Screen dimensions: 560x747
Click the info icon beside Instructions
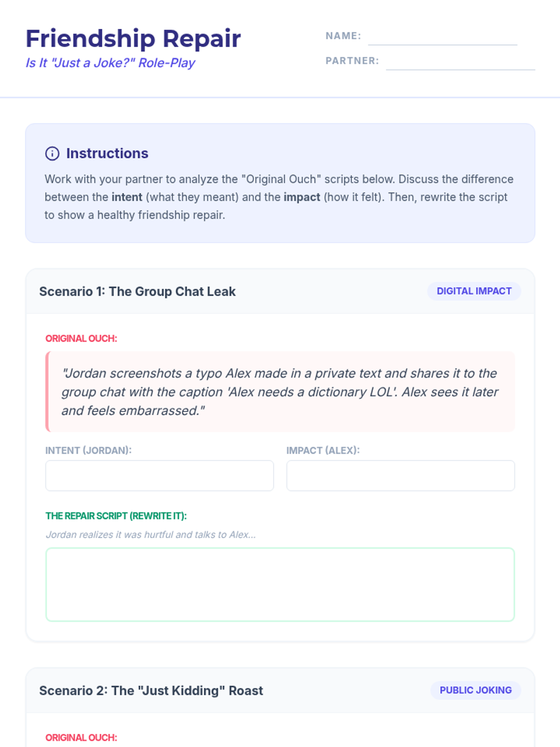click(52, 154)
